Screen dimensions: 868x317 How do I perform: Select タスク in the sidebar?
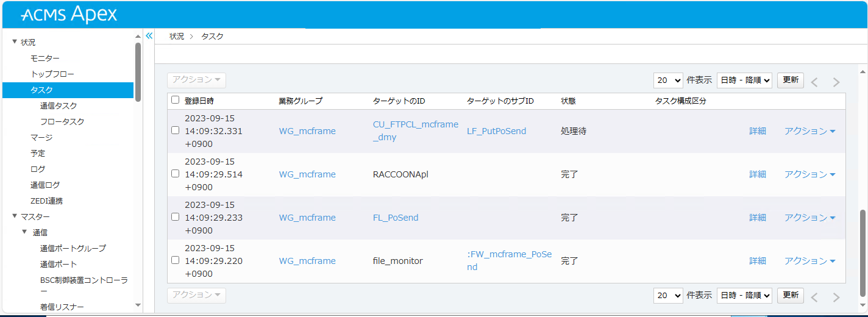tap(68, 90)
